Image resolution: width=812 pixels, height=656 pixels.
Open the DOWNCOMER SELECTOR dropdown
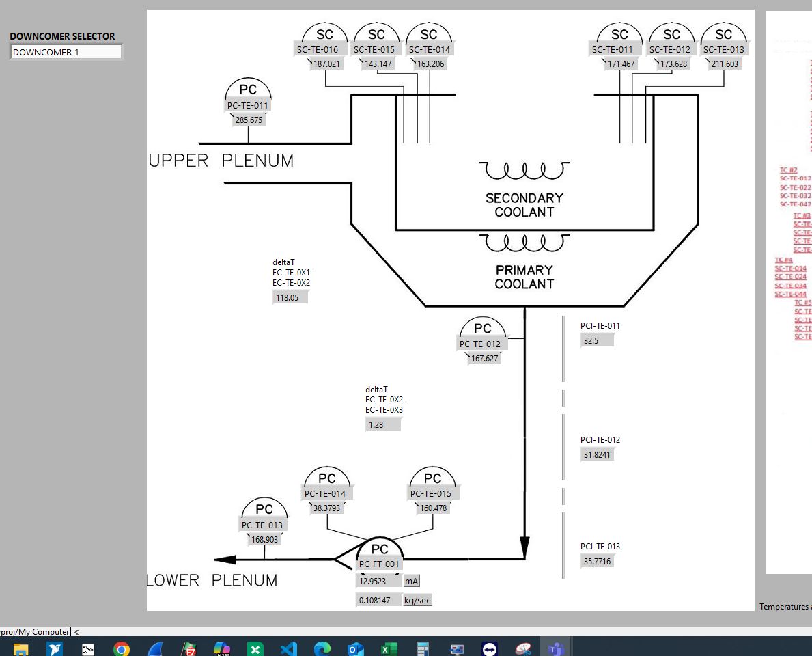(66, 52)
